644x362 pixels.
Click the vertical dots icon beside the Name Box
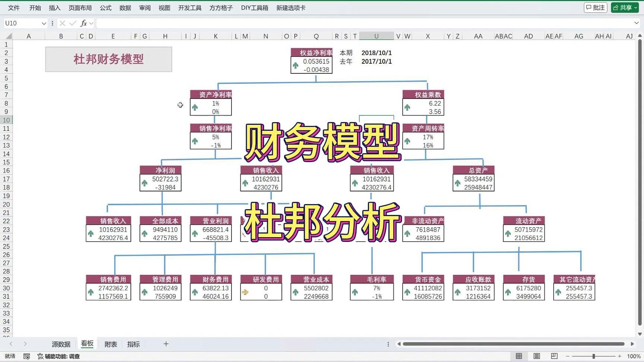point(52,23)
